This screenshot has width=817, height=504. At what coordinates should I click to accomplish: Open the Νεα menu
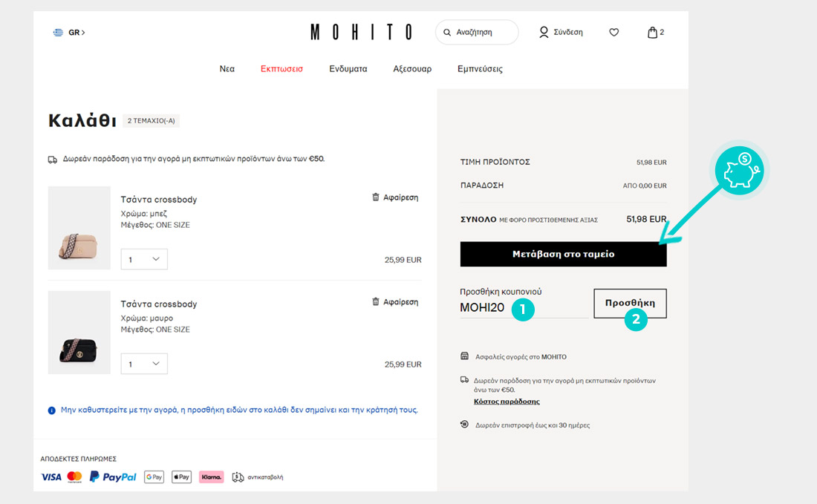(x=227, y=69)
